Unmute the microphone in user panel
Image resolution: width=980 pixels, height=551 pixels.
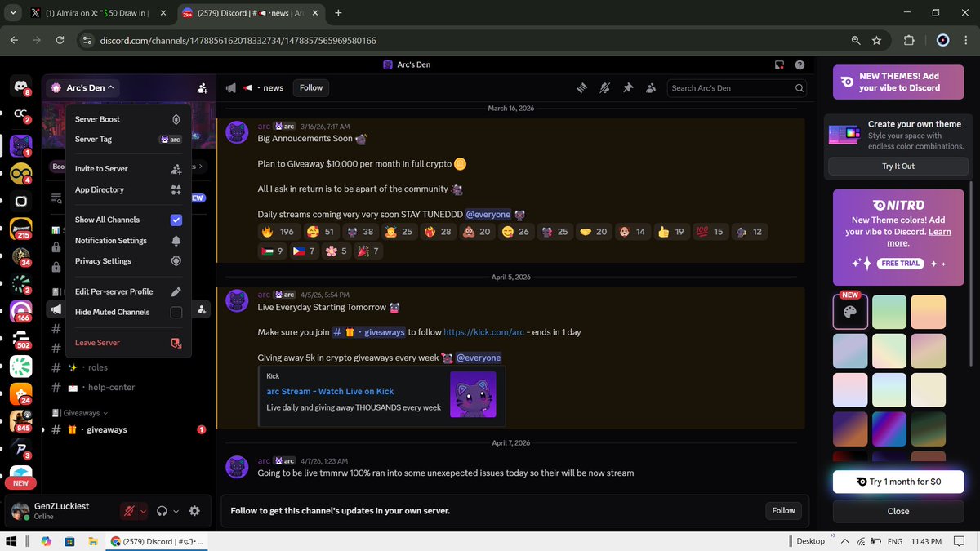pos(128,511)
